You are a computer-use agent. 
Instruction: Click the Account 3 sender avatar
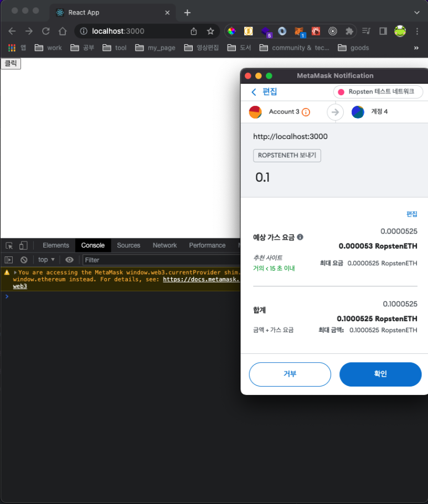255,112
